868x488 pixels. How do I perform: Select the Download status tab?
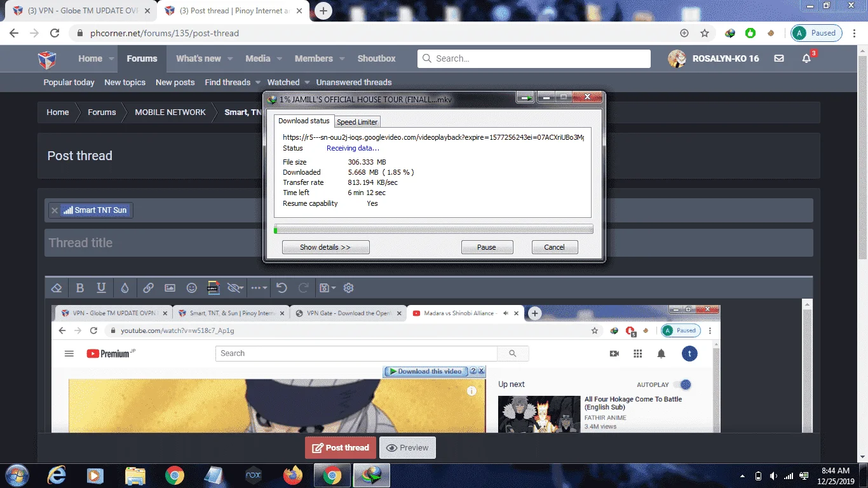[304, 121]
